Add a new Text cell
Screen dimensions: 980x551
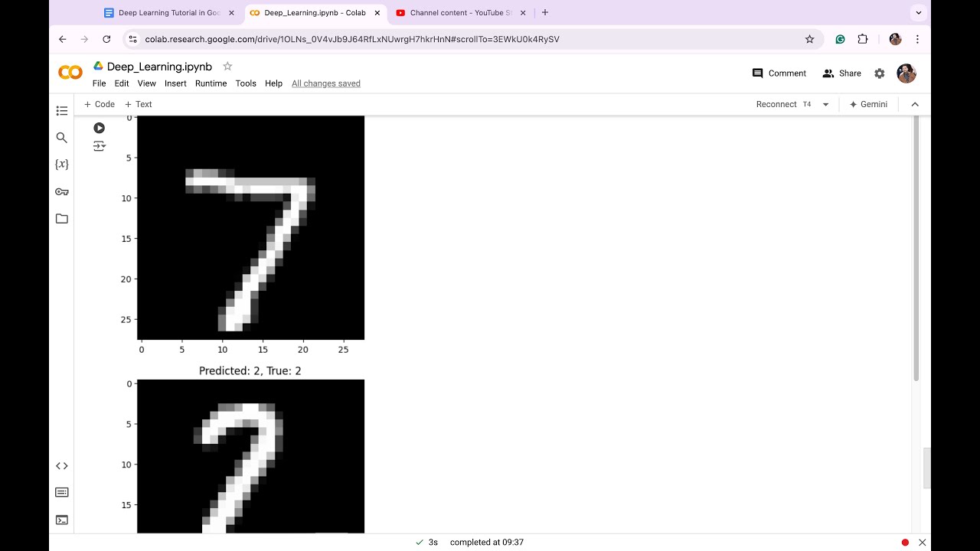pyautogui.click(x=139, y=104)
